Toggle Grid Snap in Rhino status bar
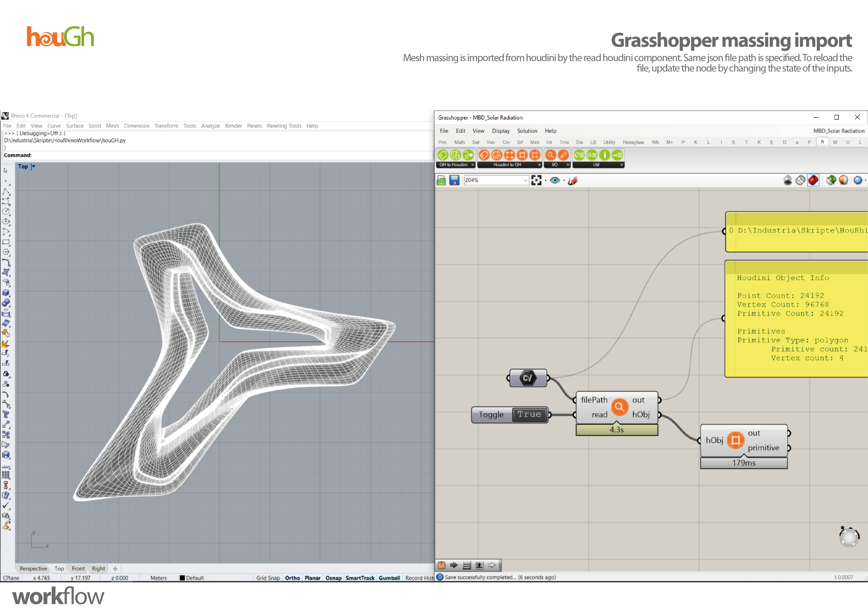 [268, 578]
